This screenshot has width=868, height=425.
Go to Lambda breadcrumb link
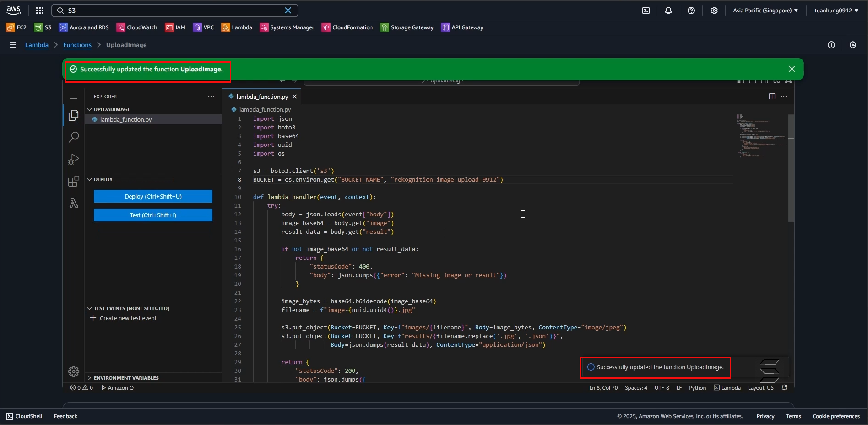(x=37, y=45)
